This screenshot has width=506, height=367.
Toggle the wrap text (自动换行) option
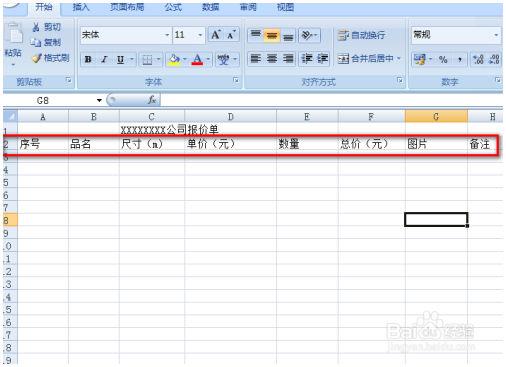point(361,35)
